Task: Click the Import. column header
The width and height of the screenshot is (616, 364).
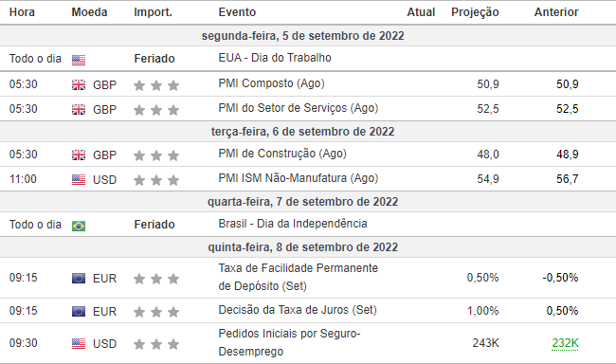Action: (154, 12)
